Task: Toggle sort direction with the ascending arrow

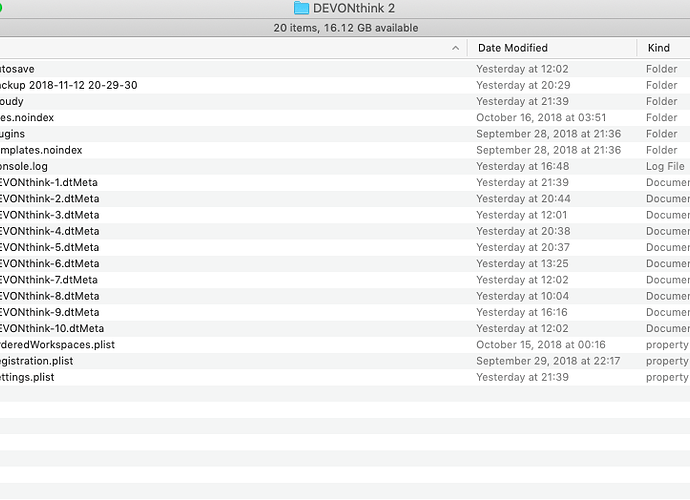Action: [455, 48]
